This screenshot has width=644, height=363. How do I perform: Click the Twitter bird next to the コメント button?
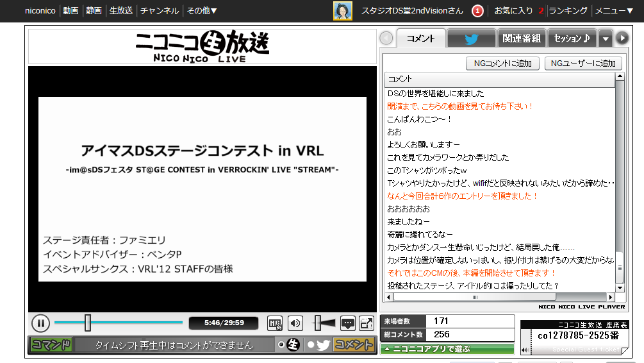click(323, 345)
